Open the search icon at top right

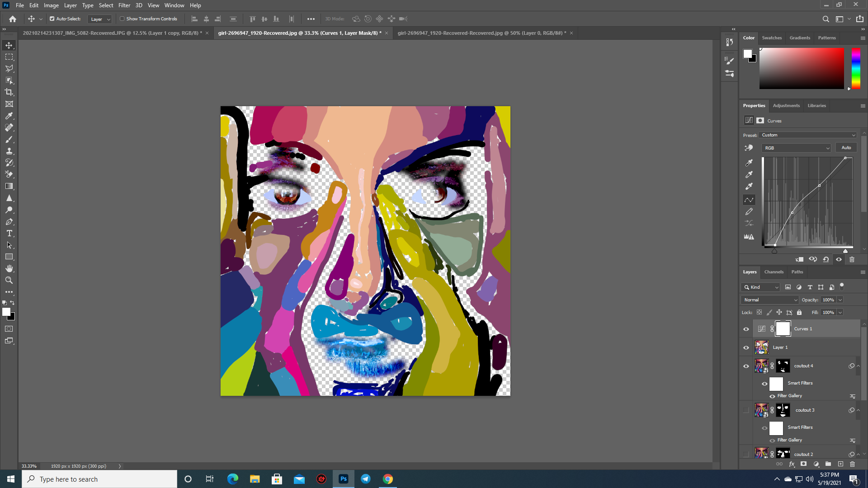[826, 19]
